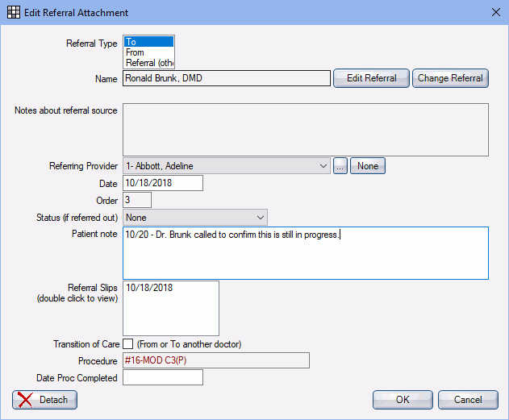The image size is (509, 420).
Task: Confirm with the OK button
Action: pyautogui.click(x=403, y=400)
